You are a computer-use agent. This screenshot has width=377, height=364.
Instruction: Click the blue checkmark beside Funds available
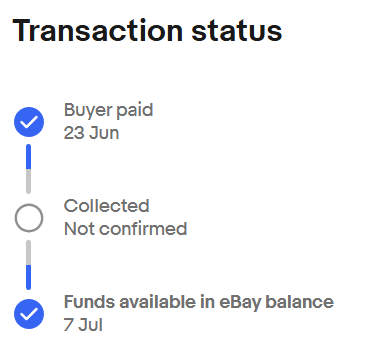pos(29,314)
